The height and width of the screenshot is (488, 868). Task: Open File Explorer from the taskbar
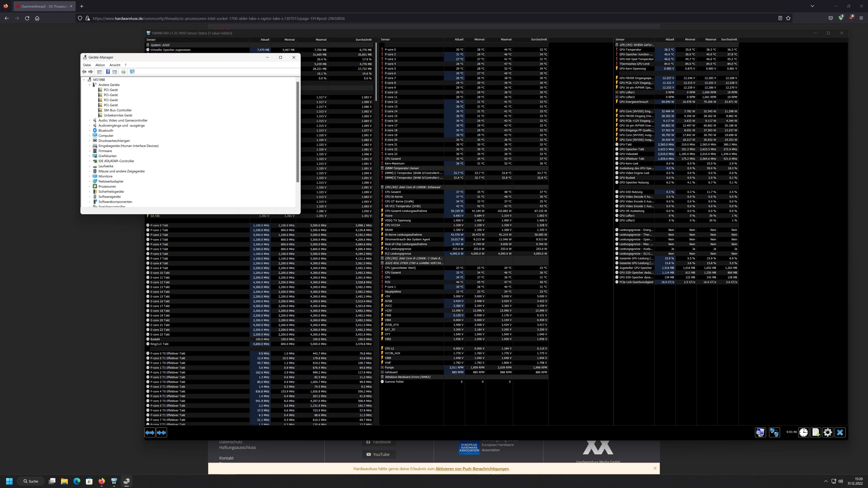(x=64, y=481)
